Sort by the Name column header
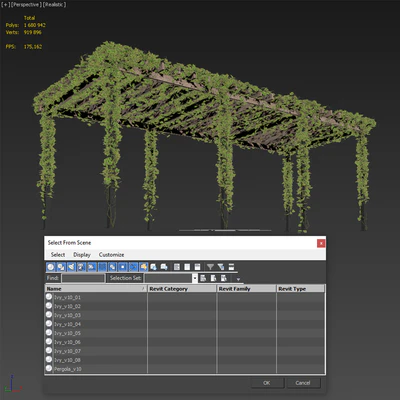This screenshot has width=400, height=400. click(x=96, y=289)
